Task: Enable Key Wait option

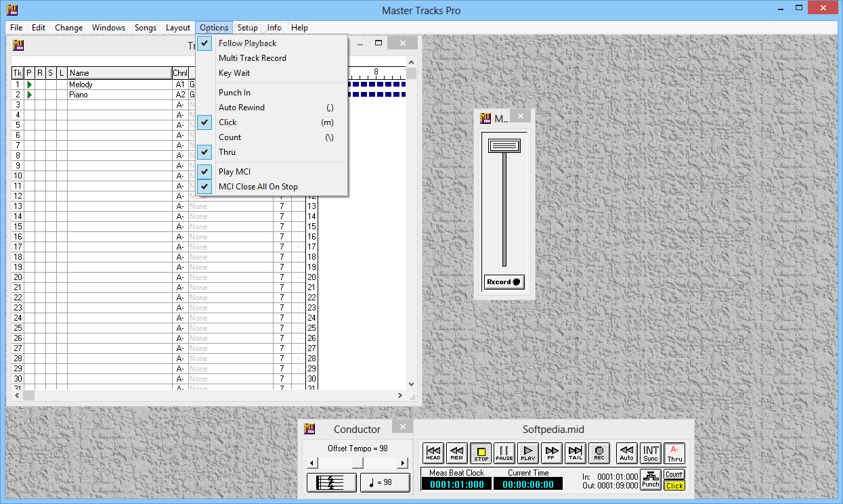Action: tap(272, 73)
